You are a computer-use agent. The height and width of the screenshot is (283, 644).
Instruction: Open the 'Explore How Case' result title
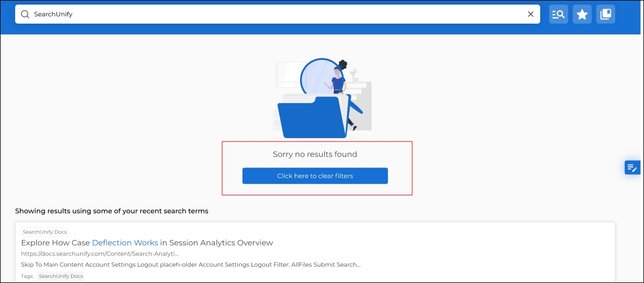point(56,243)
